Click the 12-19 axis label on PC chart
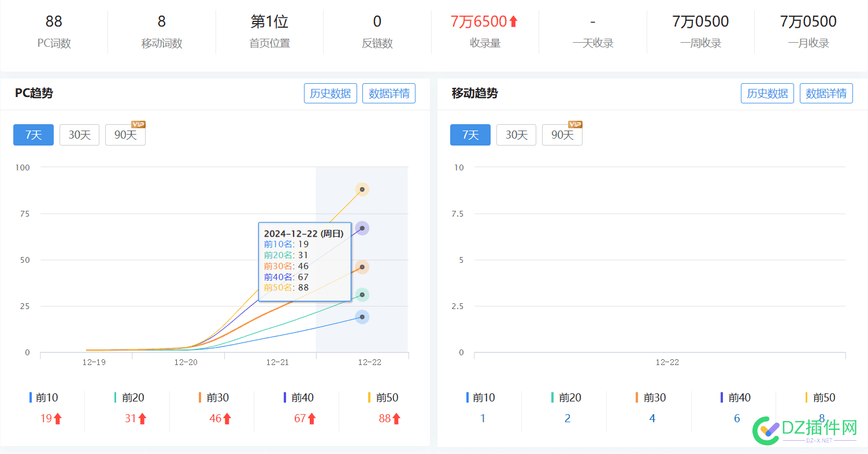Viewport: 868px width, 454px height. click(x=94, y=363)
